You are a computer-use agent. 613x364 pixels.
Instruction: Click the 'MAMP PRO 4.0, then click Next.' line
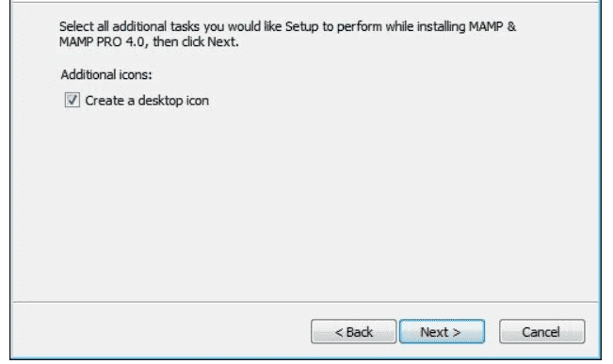[x=149, y=41]
